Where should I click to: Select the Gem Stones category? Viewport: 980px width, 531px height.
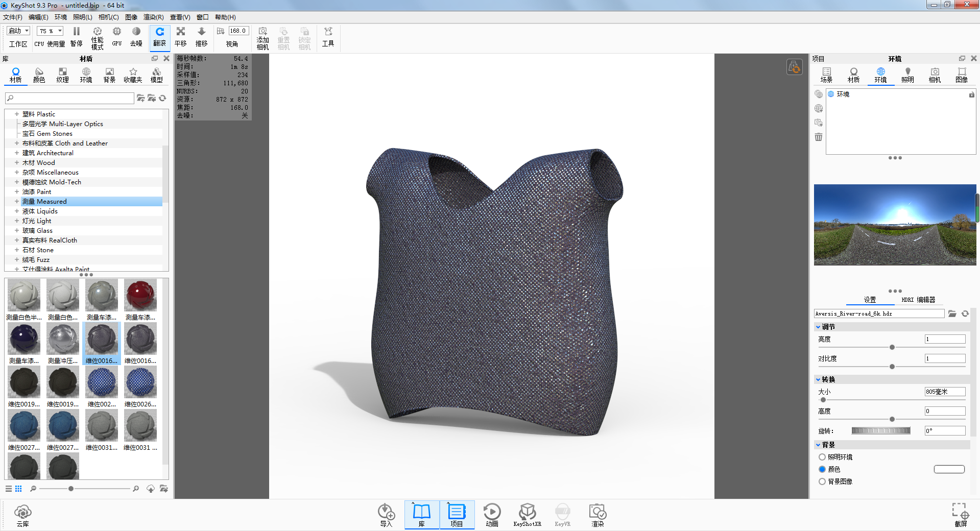pos(47,133)
